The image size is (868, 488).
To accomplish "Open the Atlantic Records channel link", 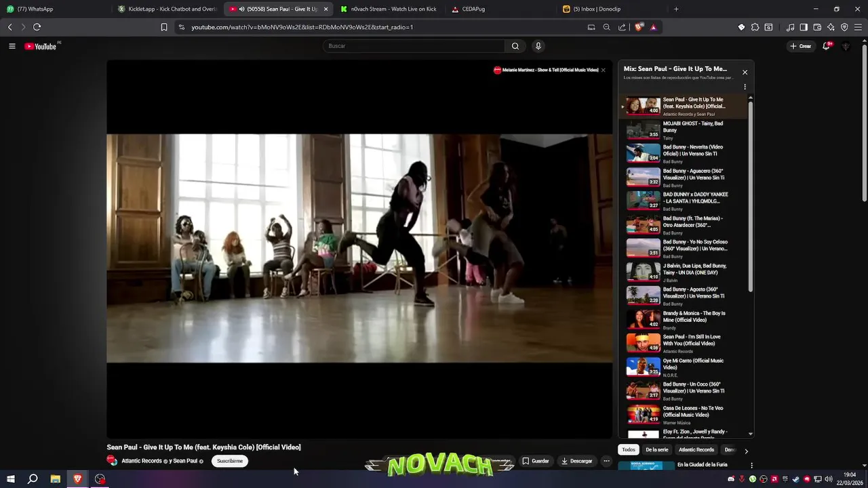I will pyautogui.click(x=142, y=461).
